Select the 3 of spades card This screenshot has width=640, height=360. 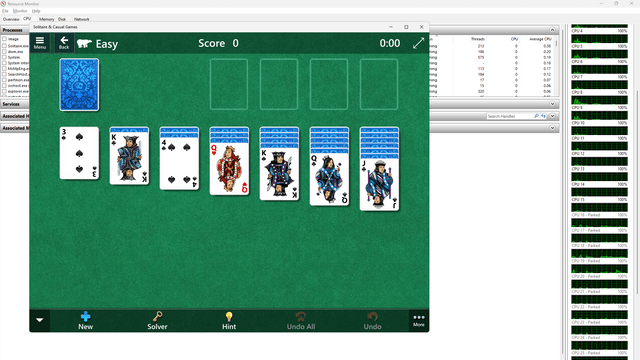[79, 153]
